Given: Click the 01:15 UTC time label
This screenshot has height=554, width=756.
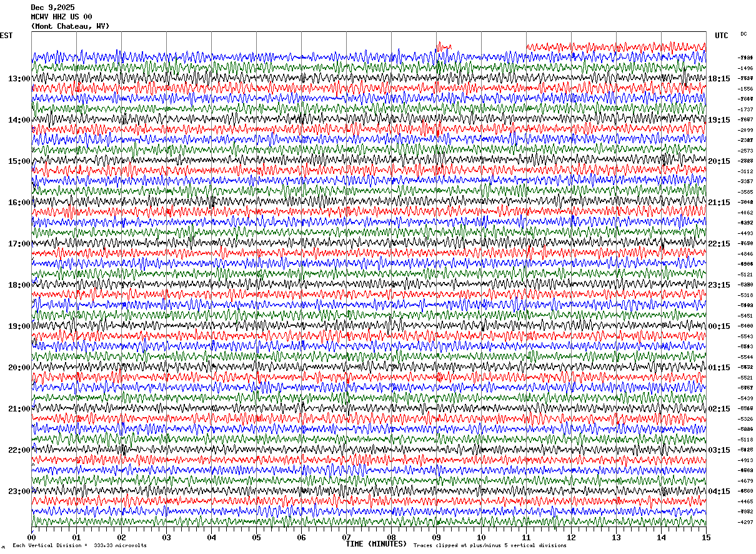Looking at the screenshot, I should tap(719, 368).
